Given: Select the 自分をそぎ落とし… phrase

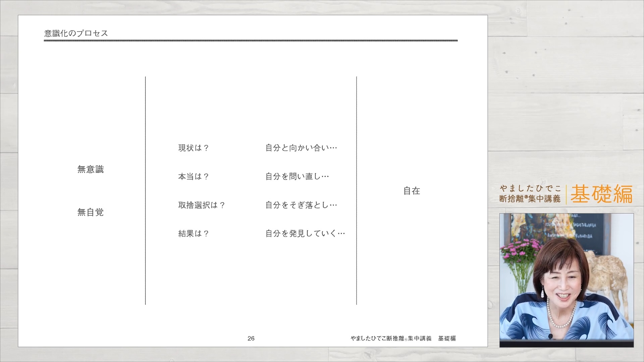Looking at the screenshot, I should [x=301, y=204].
